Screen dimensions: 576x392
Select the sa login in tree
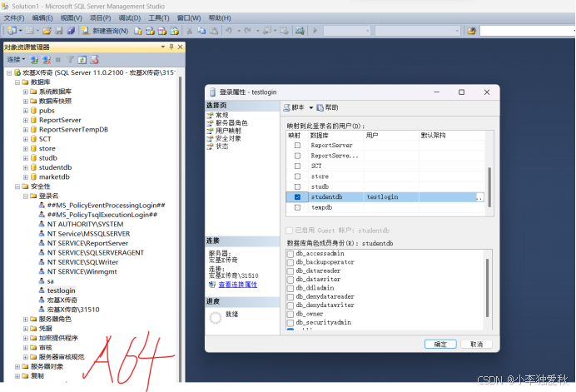pyautogui.click(x=50, y=281)
